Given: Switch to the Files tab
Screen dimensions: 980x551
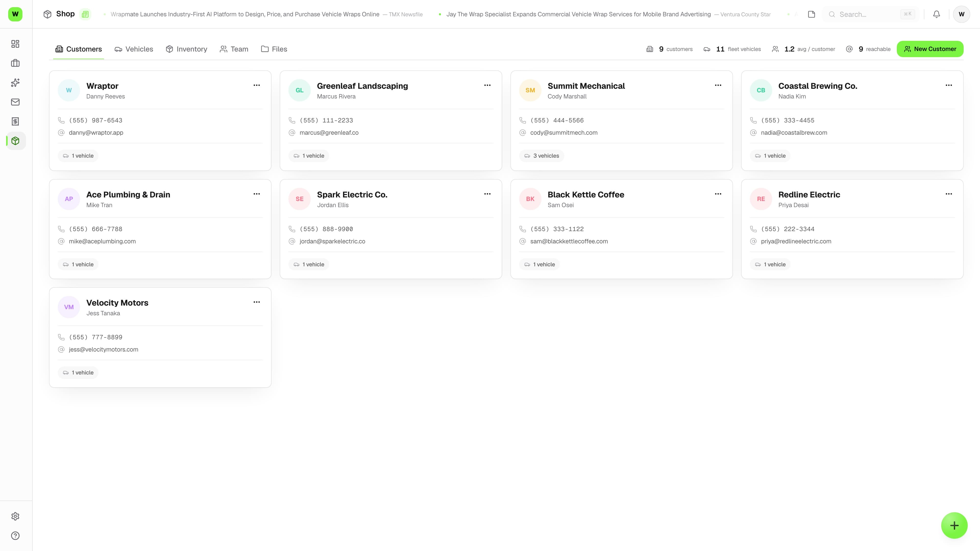Looking at the screenshot, I should [x=274, y=49].
